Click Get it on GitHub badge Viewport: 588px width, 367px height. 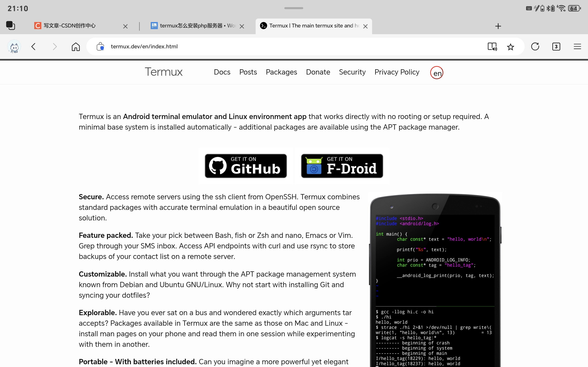tap(246, 166)
